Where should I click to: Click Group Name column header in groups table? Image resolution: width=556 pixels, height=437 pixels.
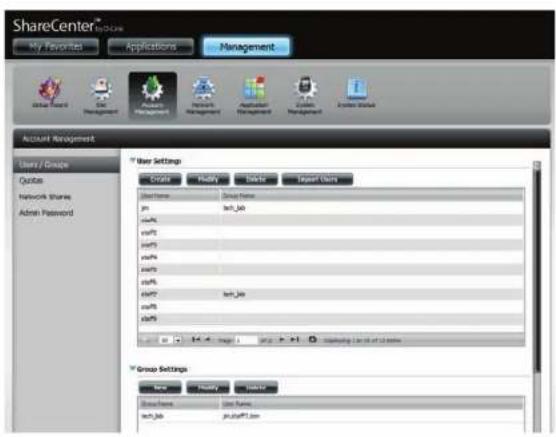pyautogui.click(x=179, y=404)
